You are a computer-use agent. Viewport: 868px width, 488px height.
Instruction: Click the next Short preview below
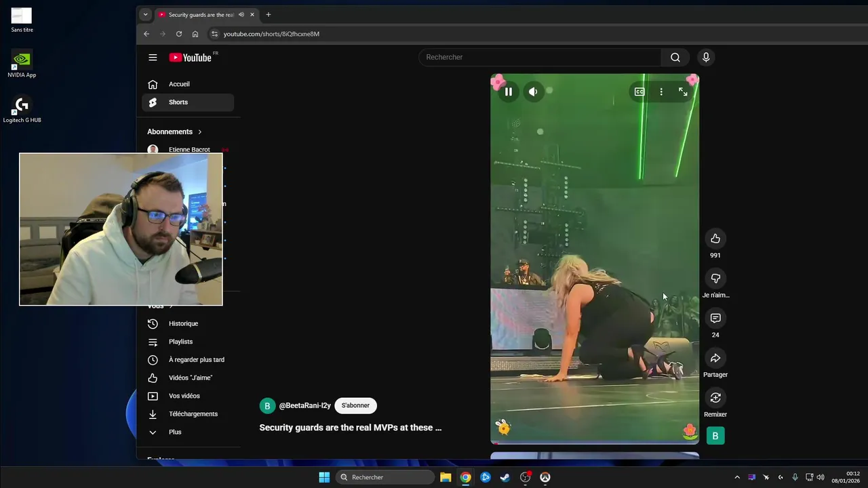pyautogui.click(x=595, y=455)
